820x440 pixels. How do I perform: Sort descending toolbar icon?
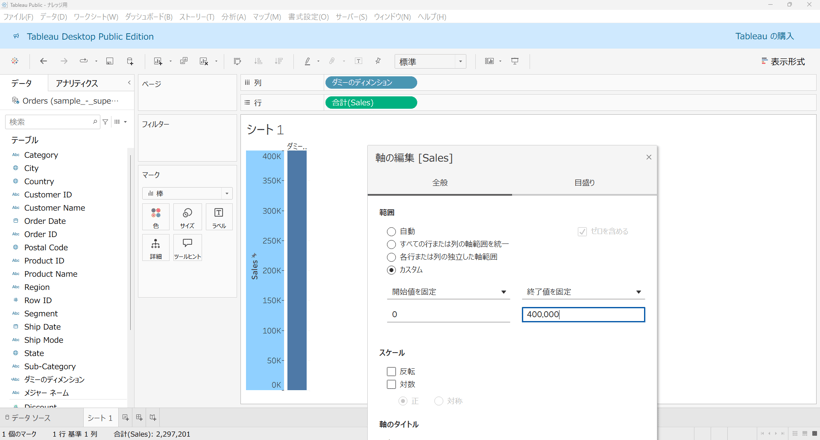[x=279, y=61]
